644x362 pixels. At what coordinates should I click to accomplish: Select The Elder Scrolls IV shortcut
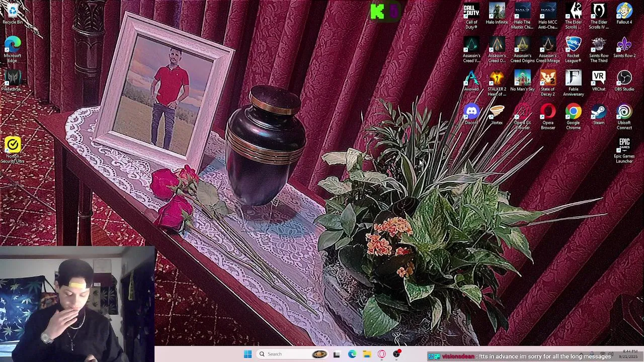(x=599, y=16)
